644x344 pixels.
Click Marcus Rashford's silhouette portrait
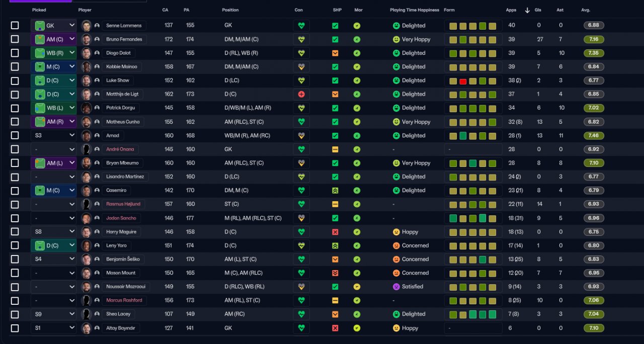87,300
